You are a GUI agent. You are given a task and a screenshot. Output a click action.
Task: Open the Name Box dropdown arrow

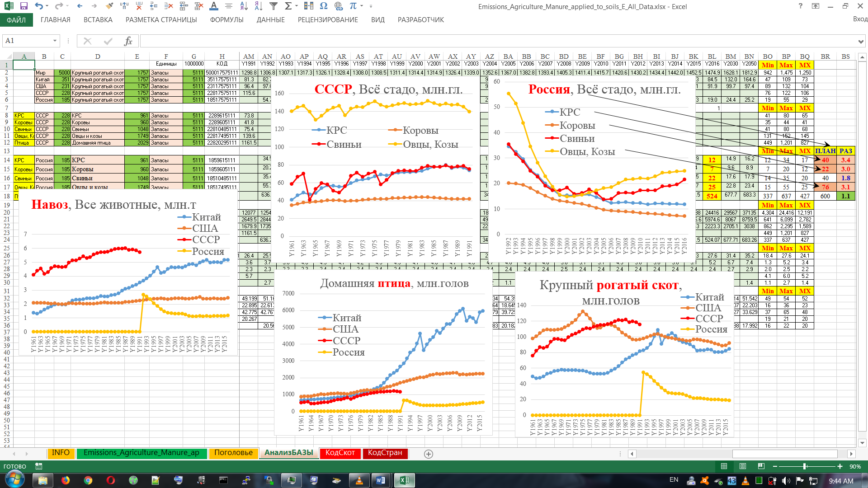point(55,41)
